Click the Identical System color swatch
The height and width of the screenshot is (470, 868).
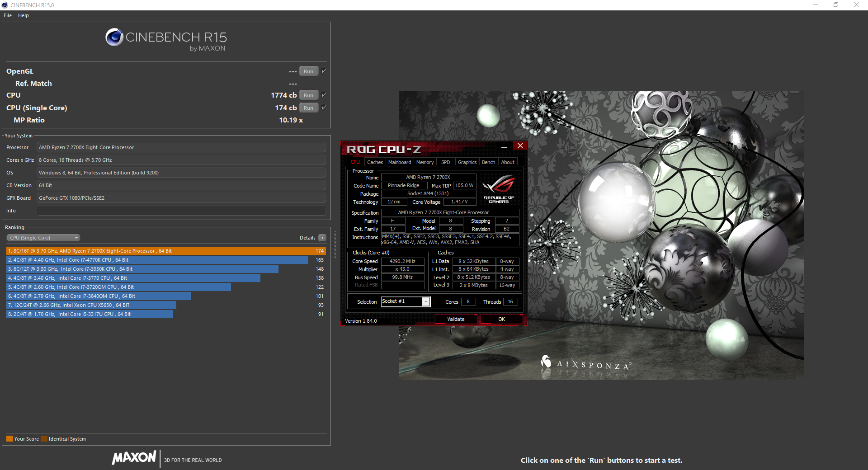pyautogui.click(x=44, y=438)
